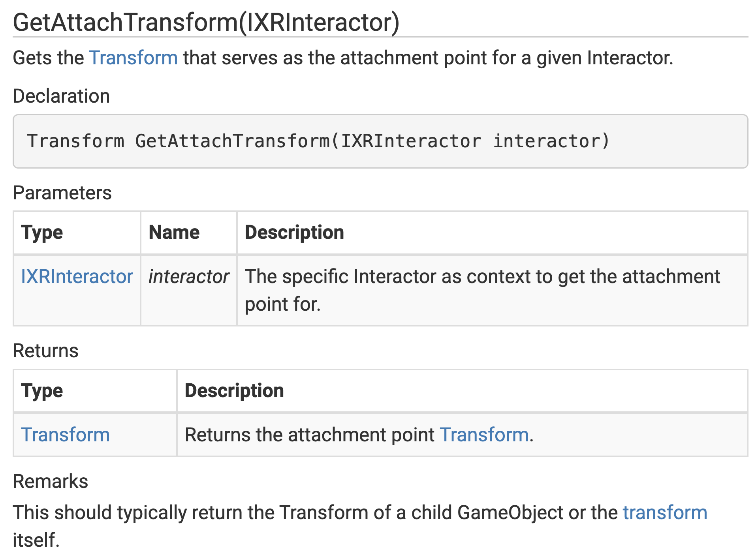Open the Transform link in Returns Type column
756x559 pixels.
coord(65,435)
